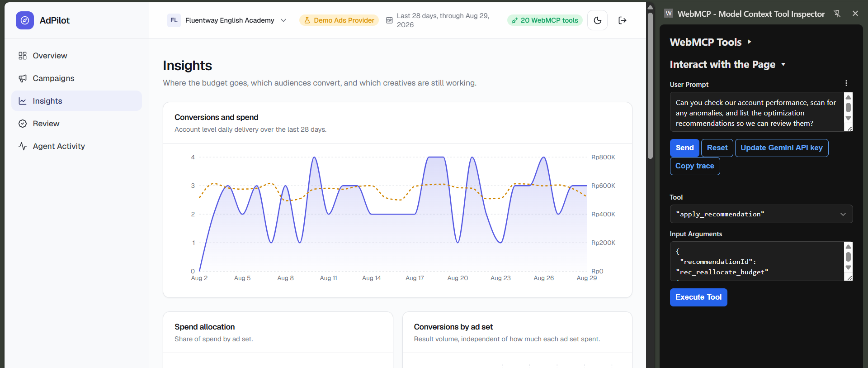Expand the WebMCP Tools section triangle

tap(750, 42)
